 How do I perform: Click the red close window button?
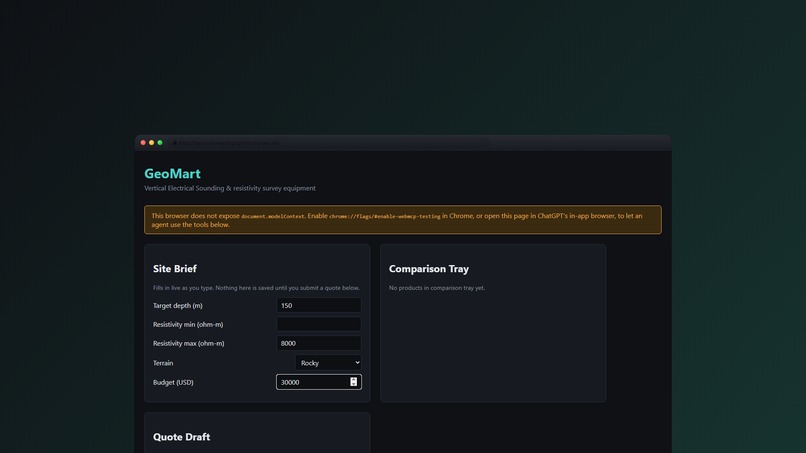(x=143, y=142)
